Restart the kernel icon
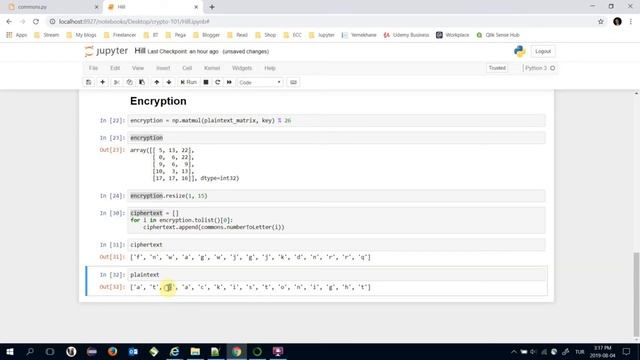The height and width of the screenshot is (360, 640). click(218, 82)
